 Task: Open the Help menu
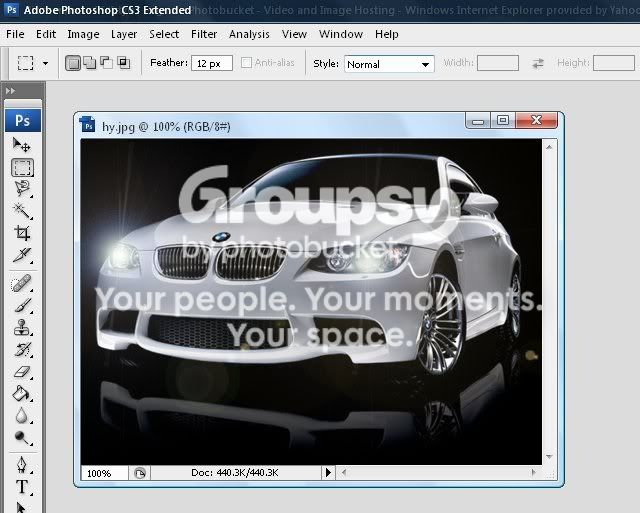tap(387, 34)
